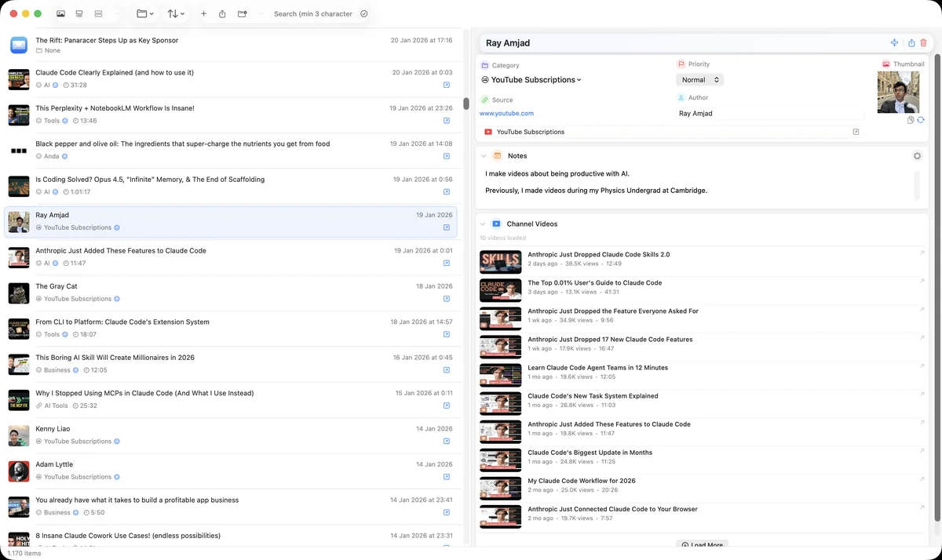Click the YouTube icon in YouTube Subscriptions source row

click(488, 132)
